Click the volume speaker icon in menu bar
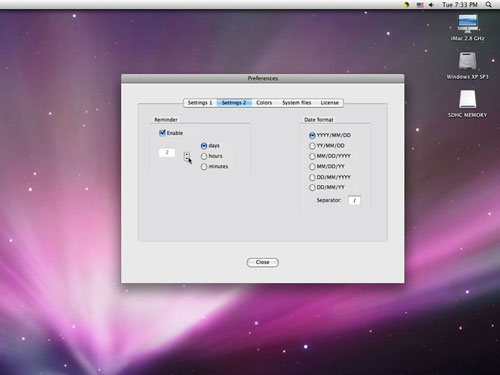The height and width of the screenshot is (375, 500). click(x=431, y=5)
